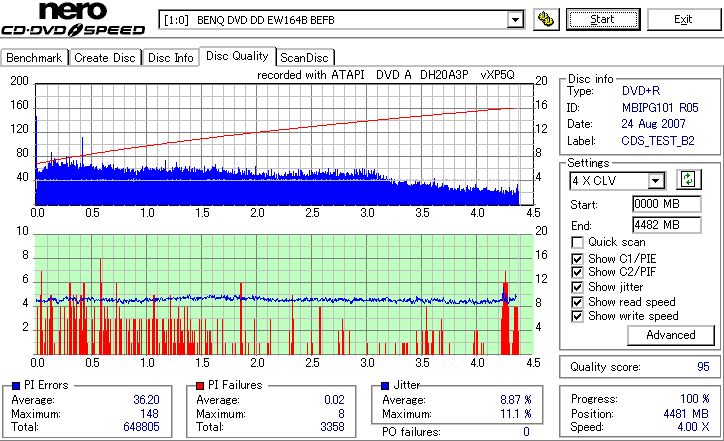Screen dimensions: 724x441
Task: Uncheck Show write speed
Action: 577,316
